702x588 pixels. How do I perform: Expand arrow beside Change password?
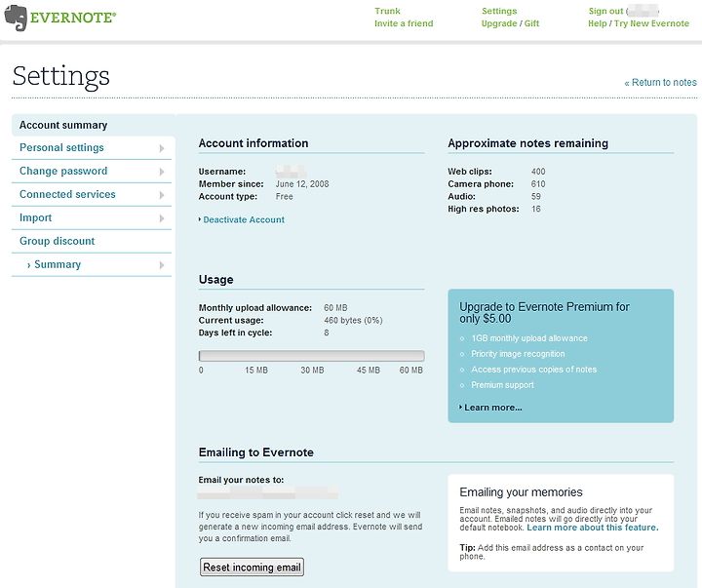[162, 172]
